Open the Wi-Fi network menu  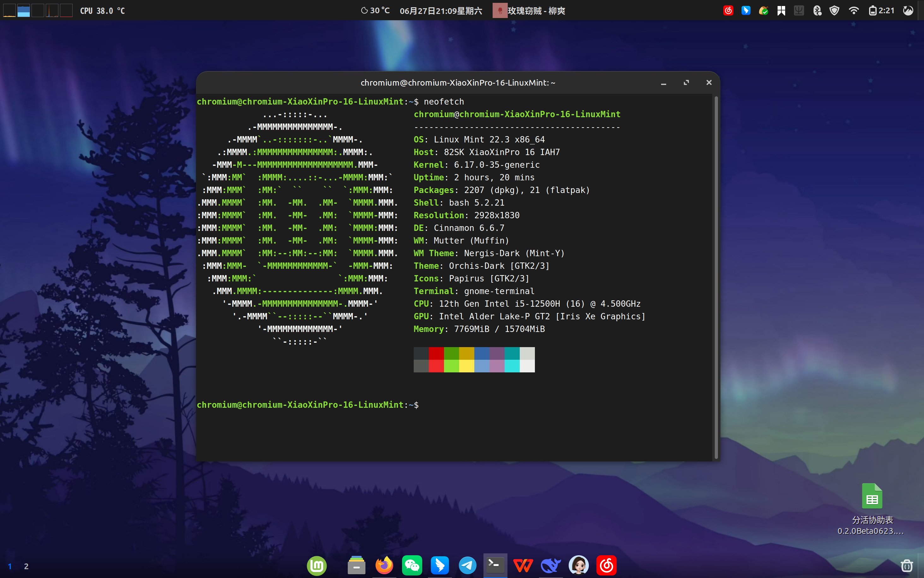(853, 11)
